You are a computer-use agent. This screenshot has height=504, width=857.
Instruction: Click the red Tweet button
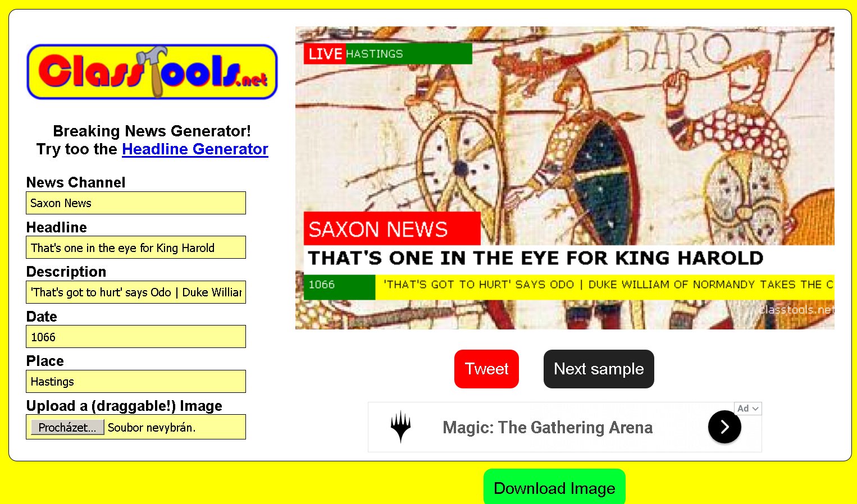click(x=486, y=369)
